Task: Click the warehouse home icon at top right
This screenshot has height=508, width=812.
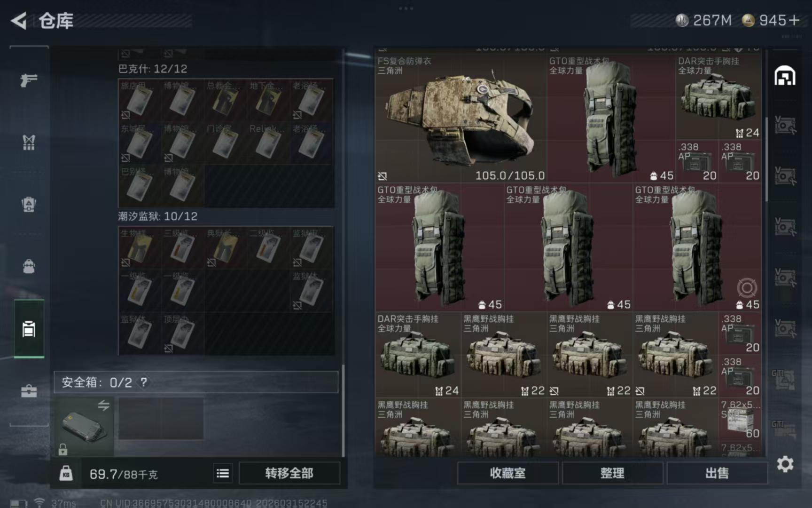Action: pos(785,76)
